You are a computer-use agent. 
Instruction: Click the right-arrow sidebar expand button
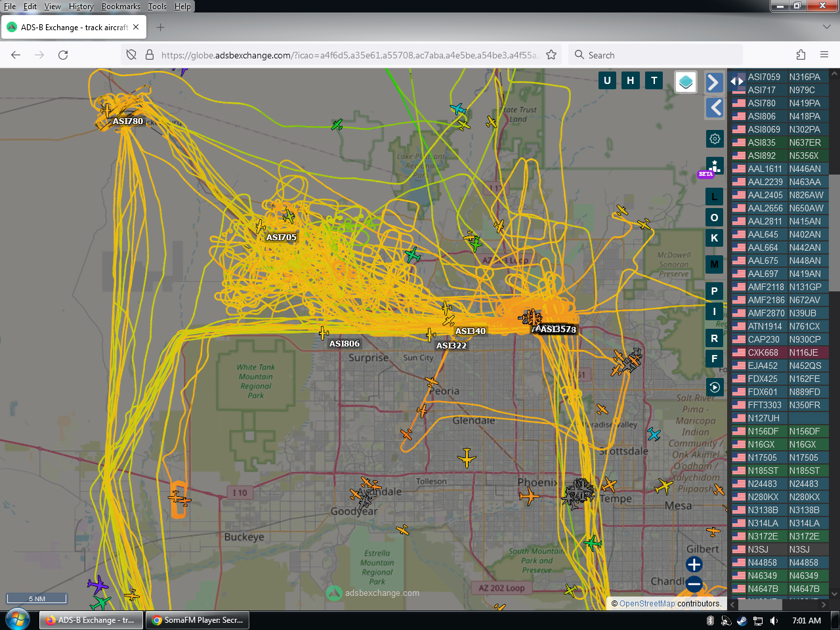pyautogui.click(x=714, y=82)
